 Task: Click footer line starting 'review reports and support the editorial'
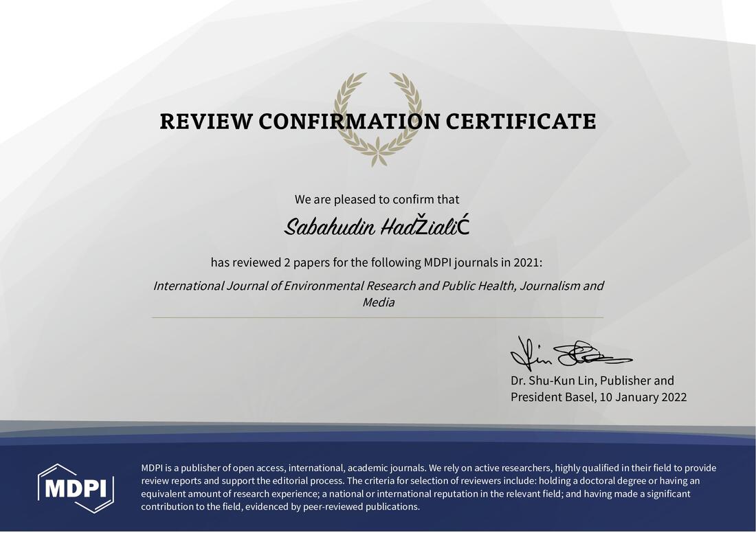[420, 481]
